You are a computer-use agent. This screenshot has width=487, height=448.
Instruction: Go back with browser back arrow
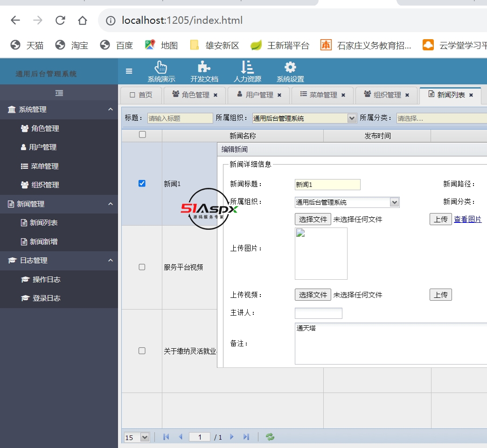coord(15,21)
